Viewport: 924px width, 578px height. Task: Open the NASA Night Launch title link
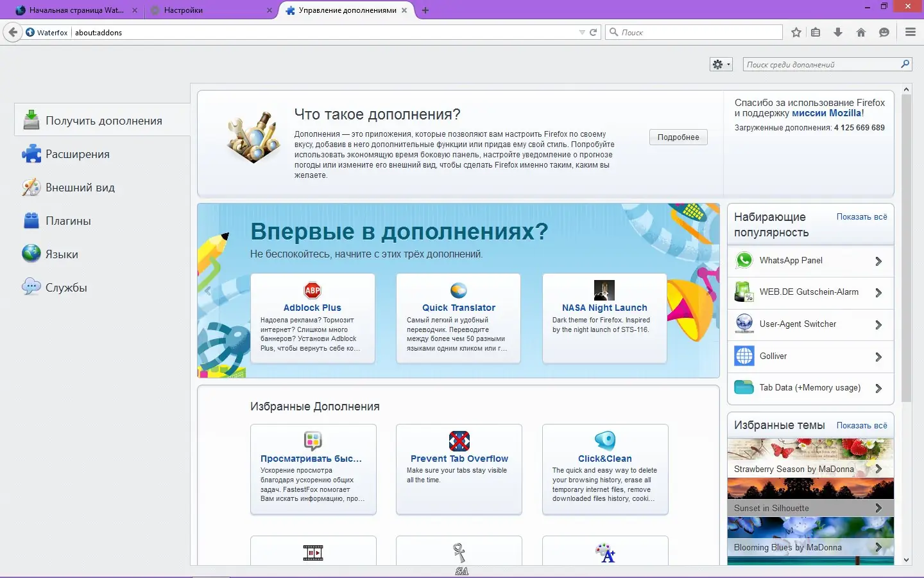click(x=604, y=308)
